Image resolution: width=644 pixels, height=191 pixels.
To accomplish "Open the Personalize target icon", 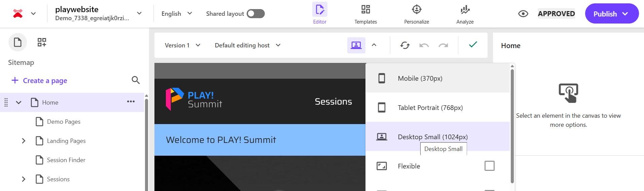I will [x=416, y=10].
